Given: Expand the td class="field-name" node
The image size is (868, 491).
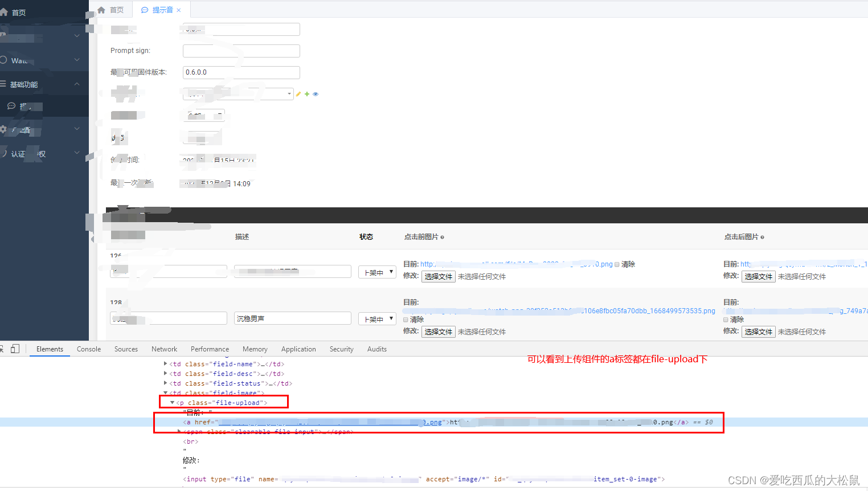Looking at the screenshot, I should point(166,364).
